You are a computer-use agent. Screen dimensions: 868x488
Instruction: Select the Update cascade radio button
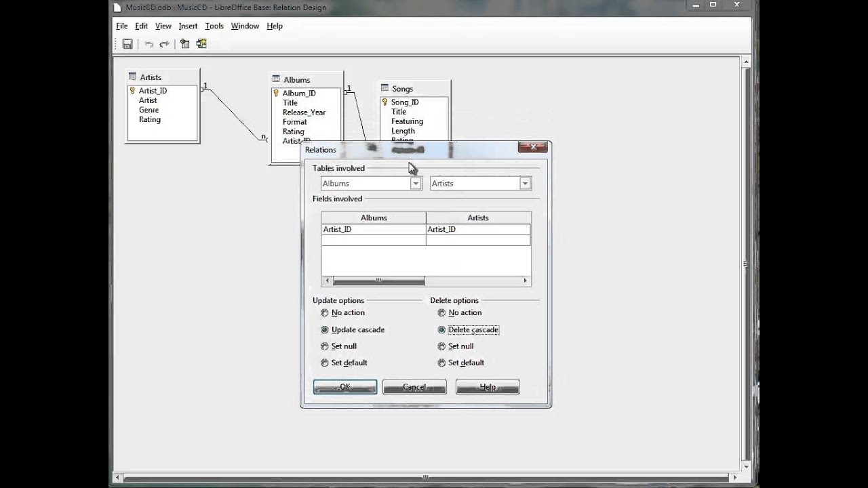(324, 330)
